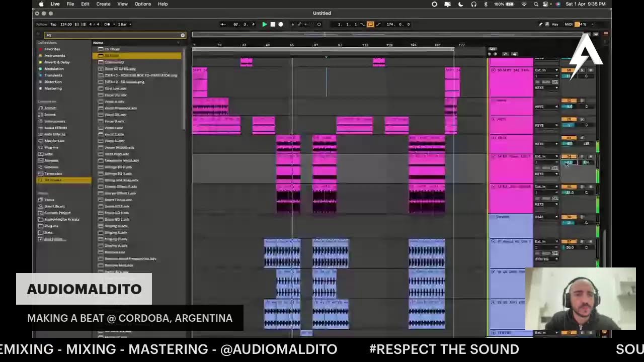Browse the Sounds category
This screenshot has height=362, width=644.
(50, 108)
